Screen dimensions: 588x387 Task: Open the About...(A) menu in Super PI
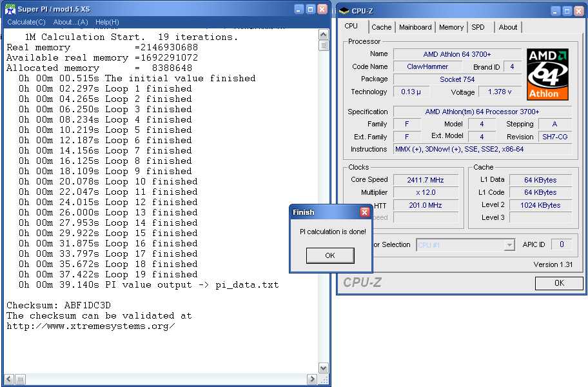coord(70,22)
